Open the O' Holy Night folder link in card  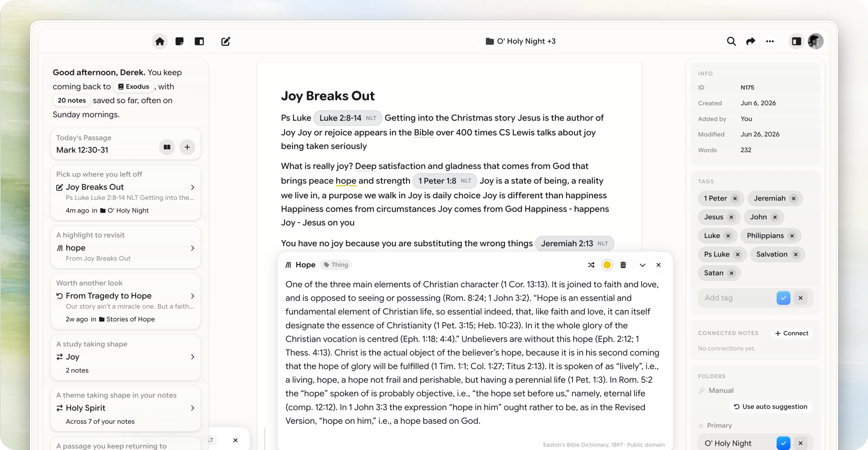(124, 210)
